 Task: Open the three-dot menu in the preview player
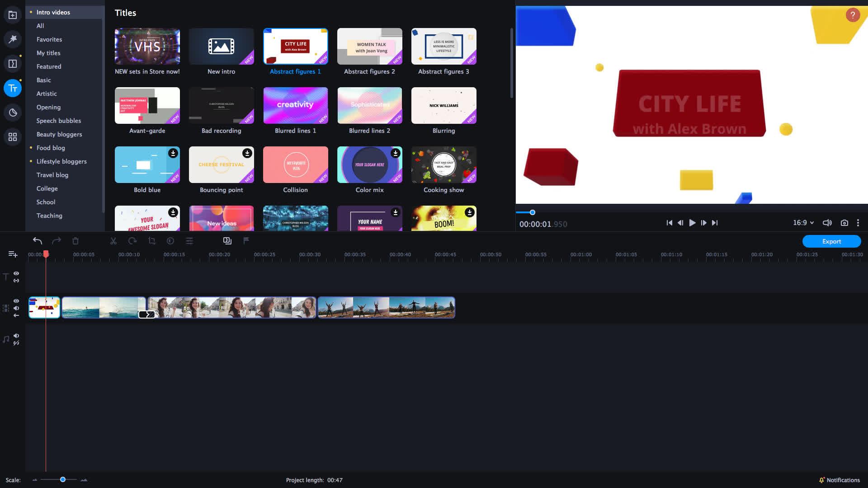[858, 222]
